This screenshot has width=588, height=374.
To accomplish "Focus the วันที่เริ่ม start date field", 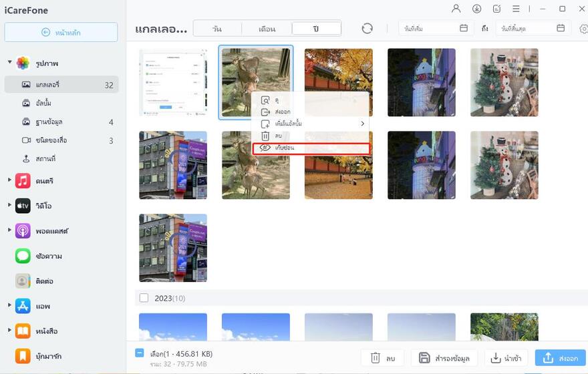I will click(436, 29).
